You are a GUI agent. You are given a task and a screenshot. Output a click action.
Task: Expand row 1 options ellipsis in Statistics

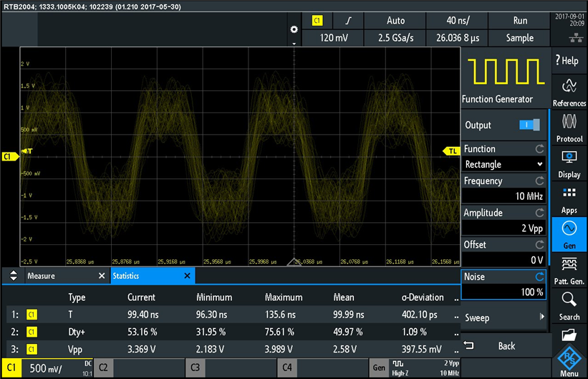[456, 314]
